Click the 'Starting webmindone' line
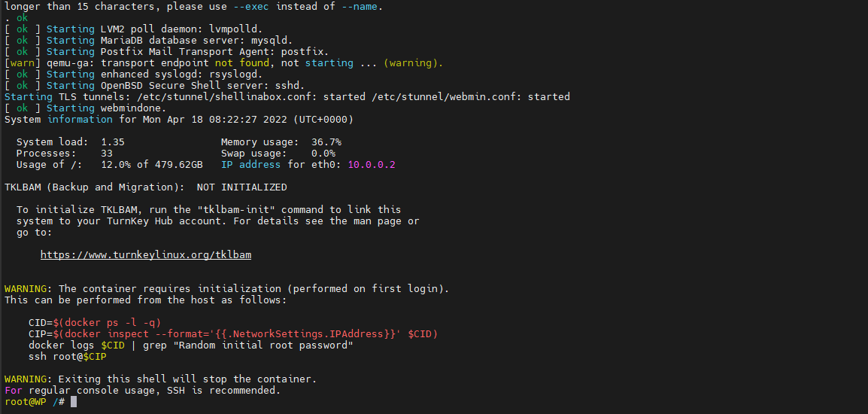The height and width of the screenshot is (414, 868). (x=85, y=108)
